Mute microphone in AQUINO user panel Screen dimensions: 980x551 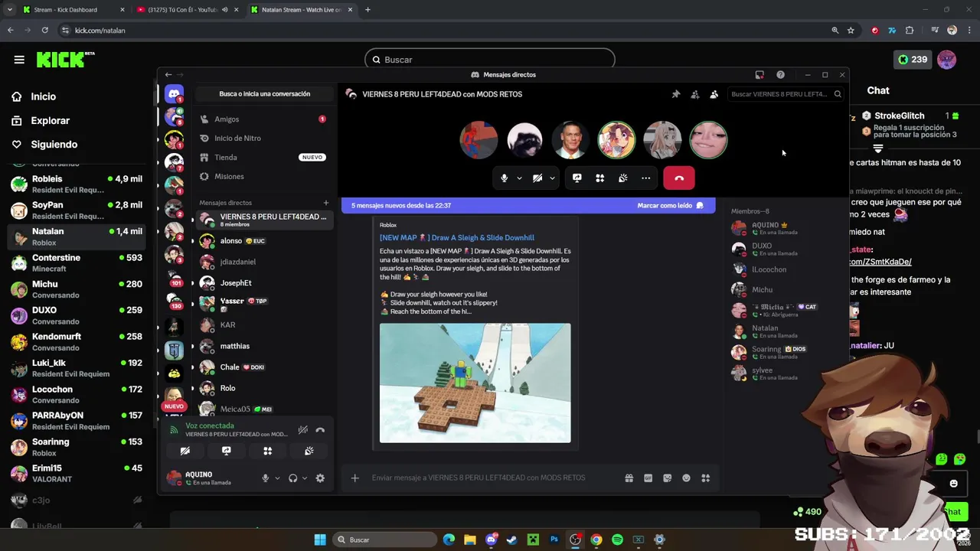point(266,478)
